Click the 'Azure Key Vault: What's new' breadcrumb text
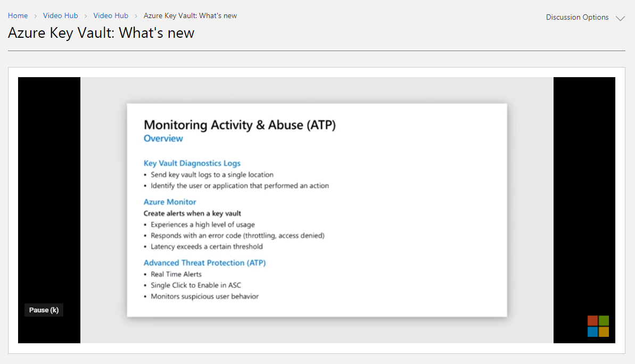Viewport: 635px width, 364px height. (x=191, y=16)
